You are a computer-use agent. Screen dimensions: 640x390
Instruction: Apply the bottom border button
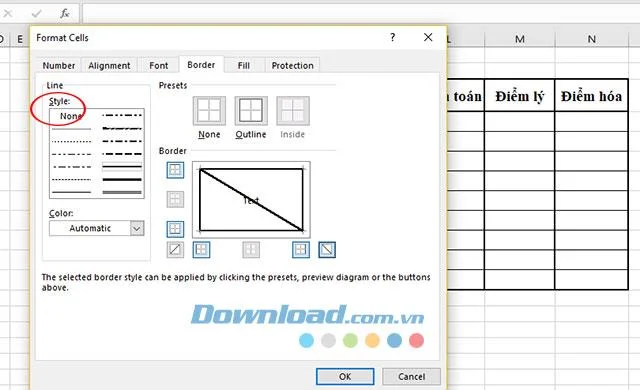(x=175, y=229)
